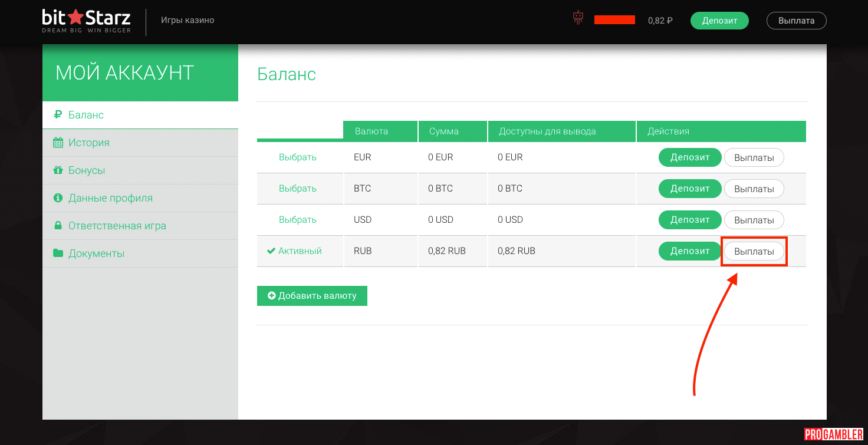Click the ruble icon beside Баланс

click(x=58, y=115)
